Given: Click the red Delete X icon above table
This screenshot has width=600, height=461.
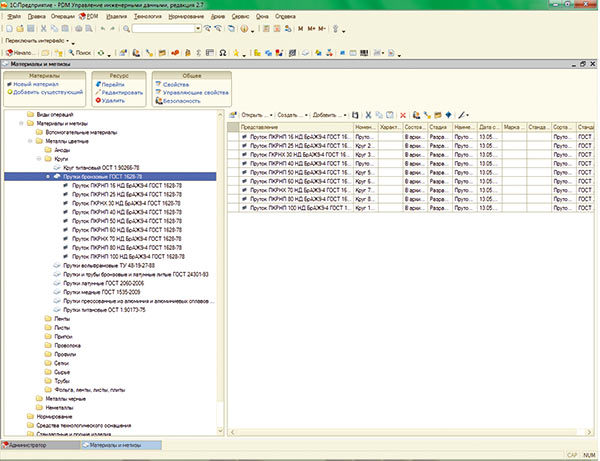Looking at the screenshot, I should pos(403,116).
